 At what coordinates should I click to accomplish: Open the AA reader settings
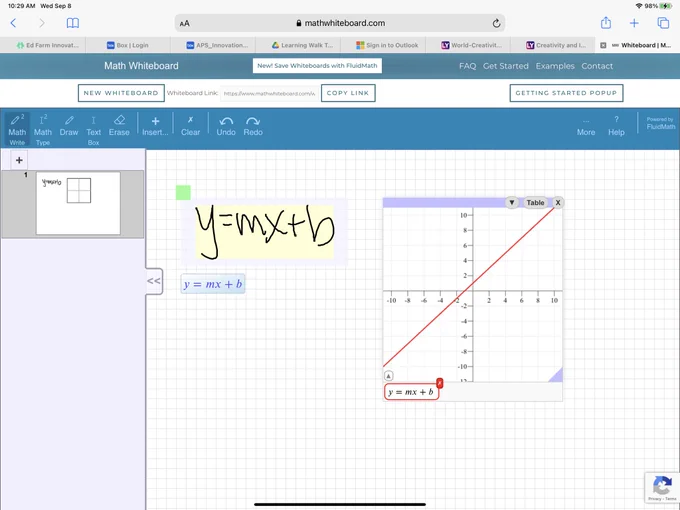185,23
